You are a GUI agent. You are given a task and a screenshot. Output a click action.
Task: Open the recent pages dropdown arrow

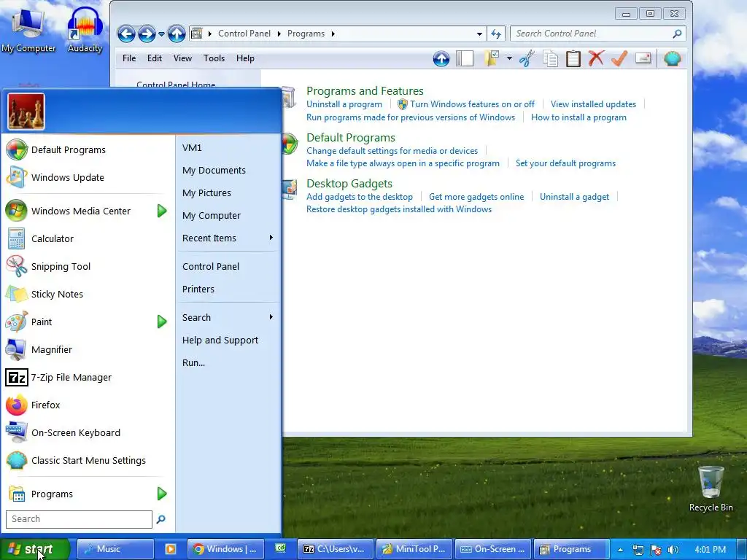tap(161, 34)
